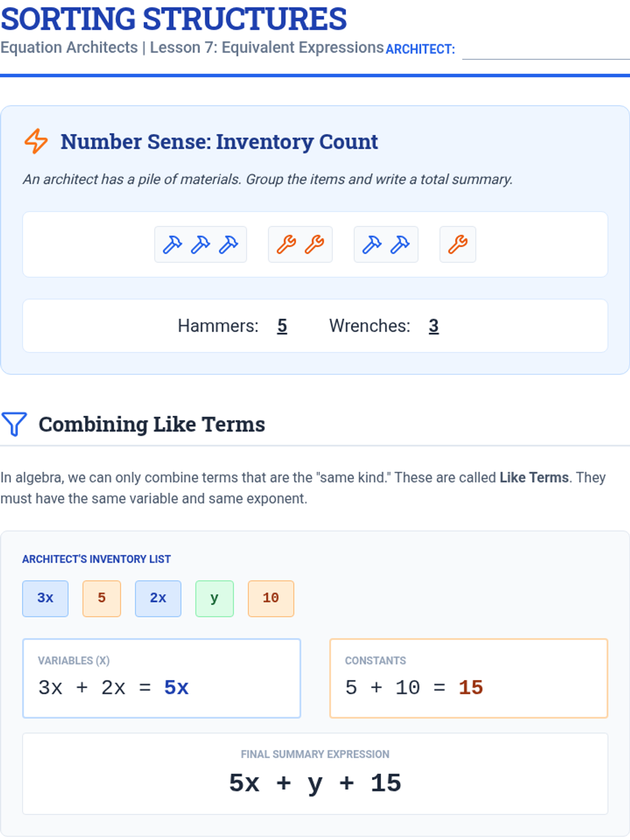The image size is (630, 840).
Task: Click the Hammers answer value 5
Action: point(282,326)
